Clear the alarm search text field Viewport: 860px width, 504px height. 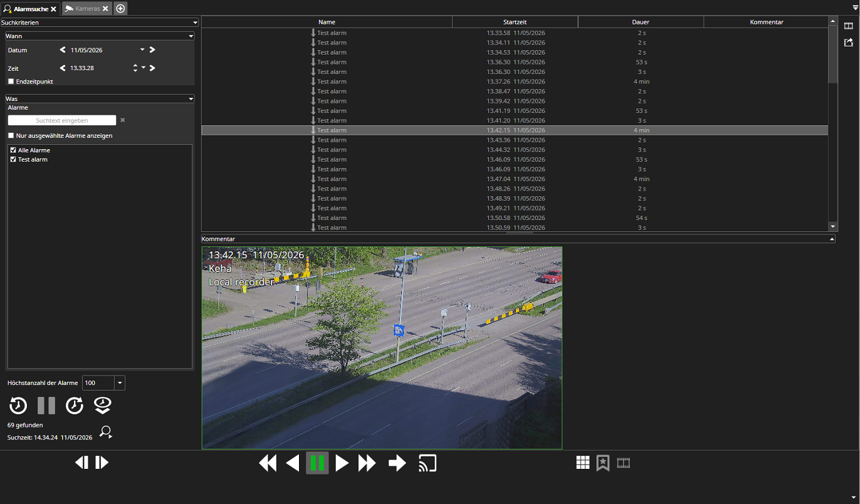click(122, 120)
